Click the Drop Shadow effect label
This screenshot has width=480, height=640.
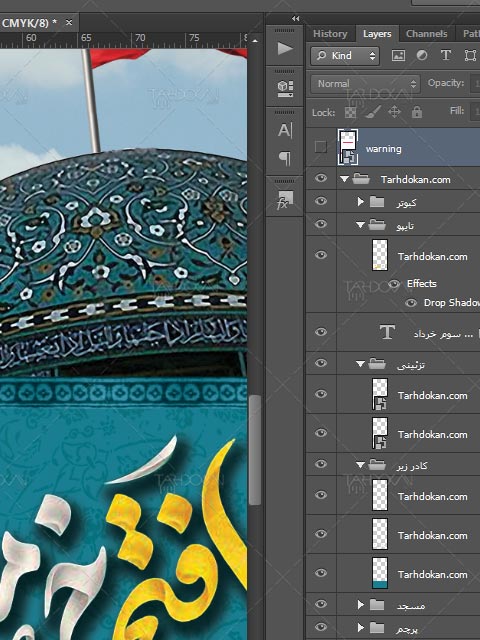pos(451,303)
